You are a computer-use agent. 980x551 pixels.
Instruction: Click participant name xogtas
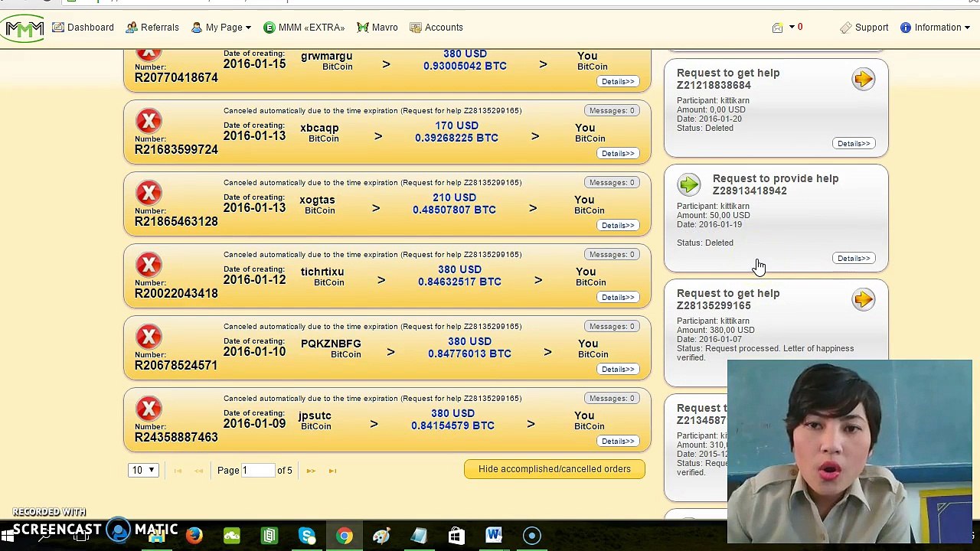click(317, 200)
